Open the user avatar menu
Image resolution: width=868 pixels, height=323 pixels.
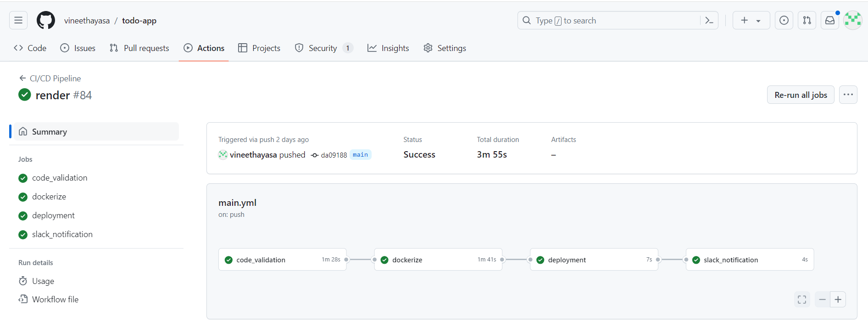853,20
